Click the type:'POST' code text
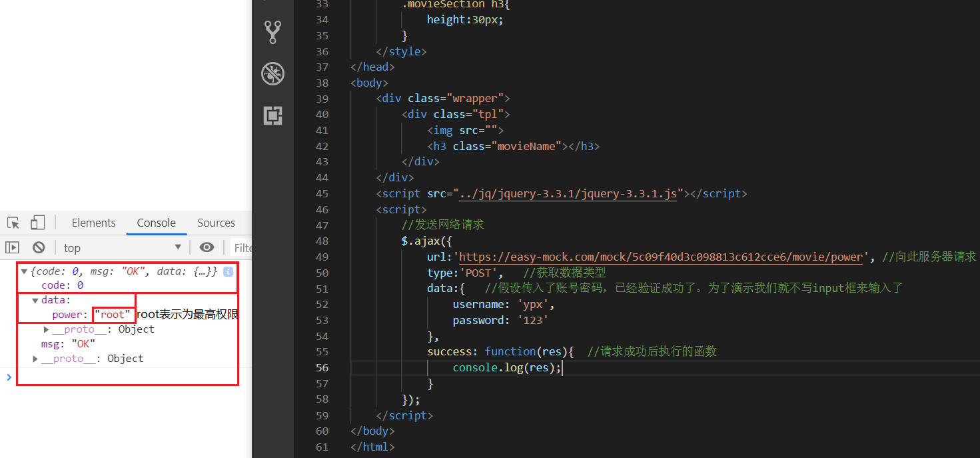The height and width of the screenshot is (458, 980). [465, 273]
